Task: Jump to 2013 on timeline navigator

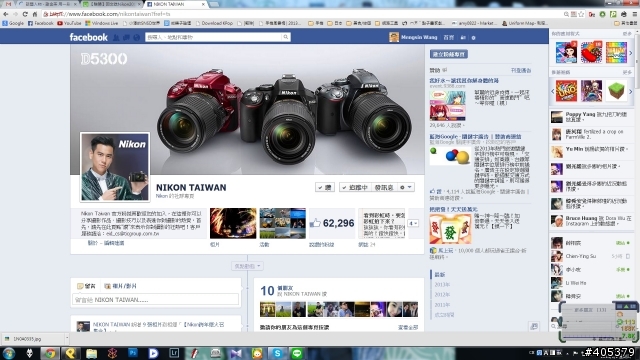Action: click(x=442, y=284)
